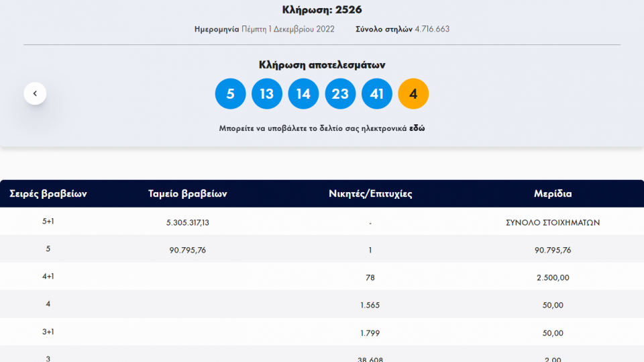Select the jackpot amount 5.305.317,13
The image size is (644, 362).
[x=188, y=222]
